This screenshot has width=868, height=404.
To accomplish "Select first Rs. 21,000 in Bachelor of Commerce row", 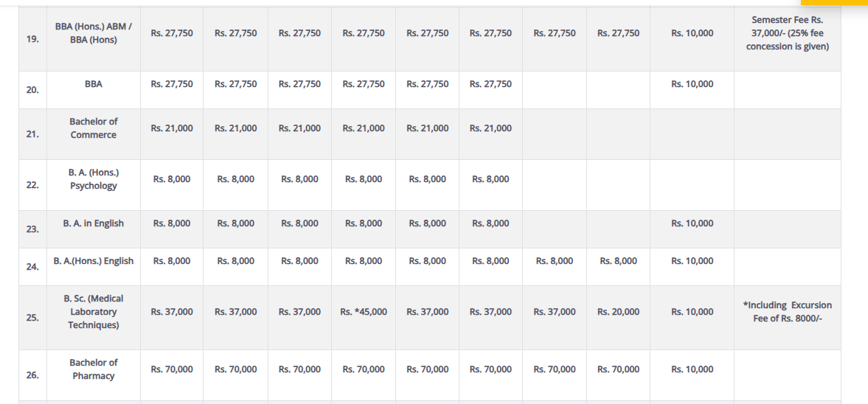I will coord(172,128).
